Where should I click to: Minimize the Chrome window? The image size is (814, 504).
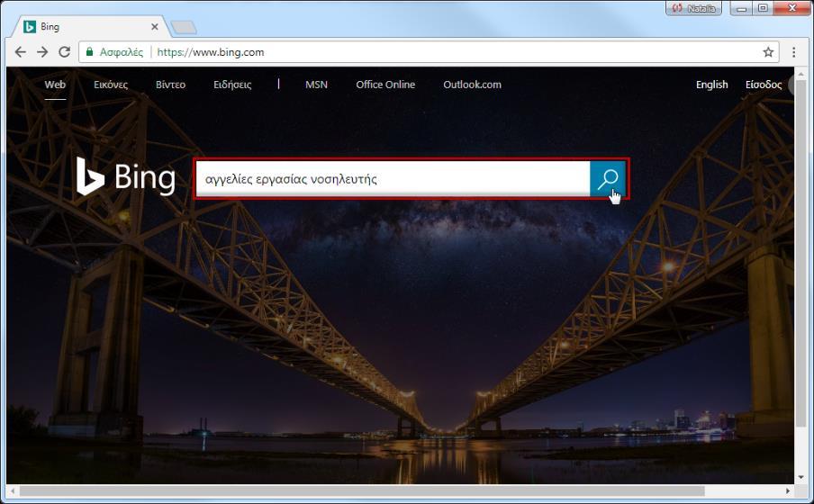tap(742, 8)
